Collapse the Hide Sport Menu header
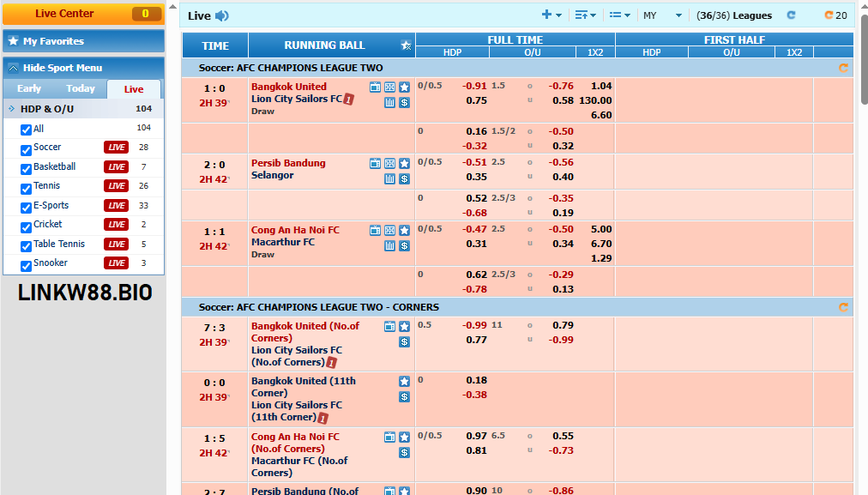 pyautogui.click(x=83, y=68)
